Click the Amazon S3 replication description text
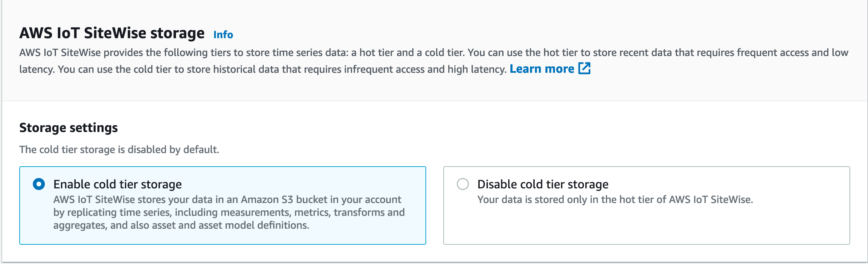The height and width of the screenshot is (264, 868). tap(228, 212)
